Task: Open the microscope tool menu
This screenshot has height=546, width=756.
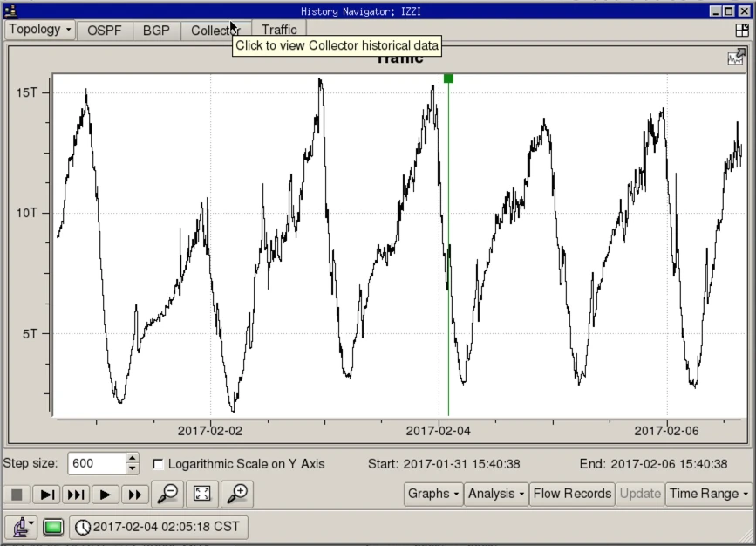Action: 22,527
